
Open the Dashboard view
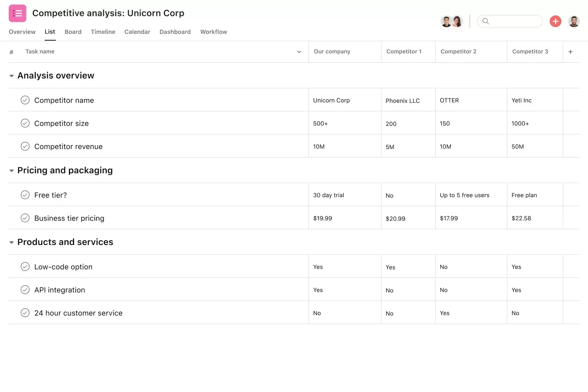[x=175, y=32]
